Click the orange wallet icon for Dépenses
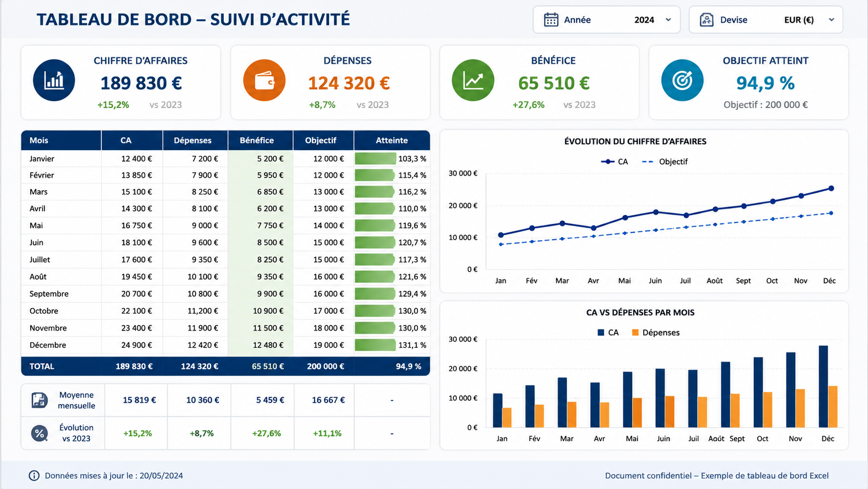The image size is (868, 489). coord(264,81)
